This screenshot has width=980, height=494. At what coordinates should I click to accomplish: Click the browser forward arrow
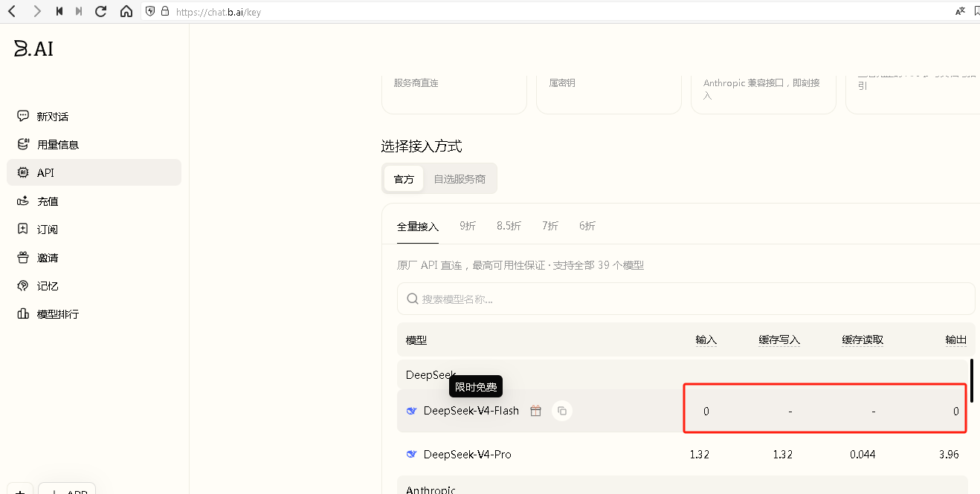pyautogui.click(x=37, y=11)
